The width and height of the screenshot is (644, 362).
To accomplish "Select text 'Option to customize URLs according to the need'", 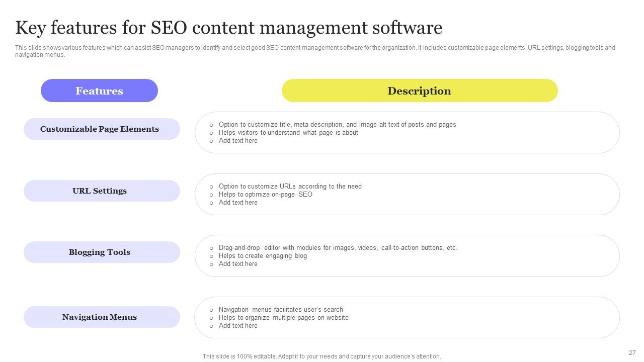I will click(290, 187).
